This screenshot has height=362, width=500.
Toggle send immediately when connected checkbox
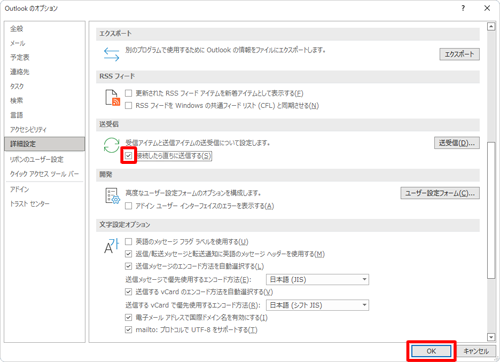[128, 156]
